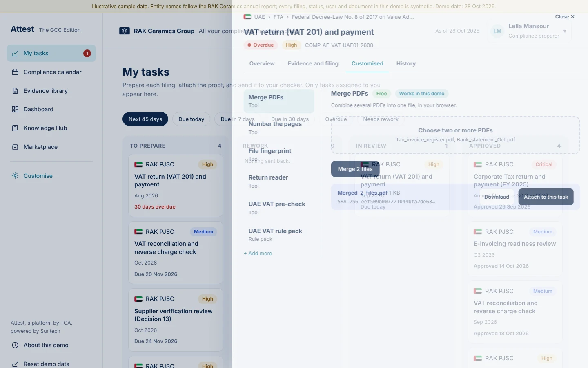Download the merged PDF file
Screen dimensions: 588x368
click(x=497, y=197)
